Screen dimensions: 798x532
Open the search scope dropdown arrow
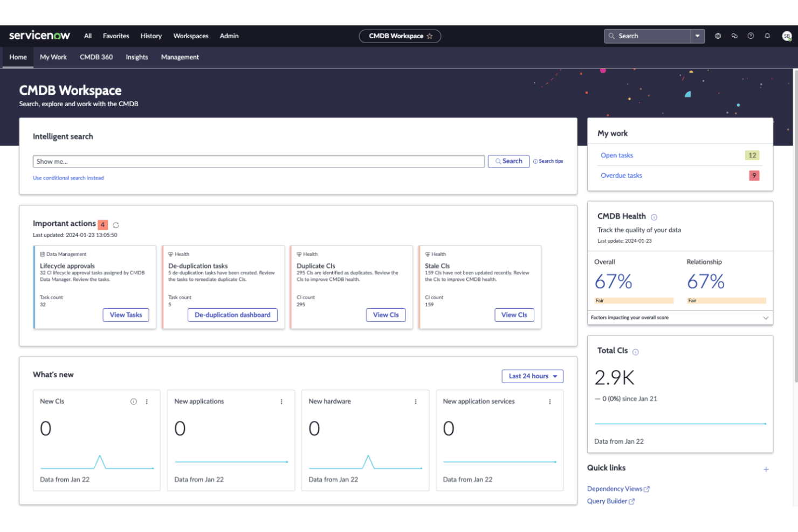(698, 36)
